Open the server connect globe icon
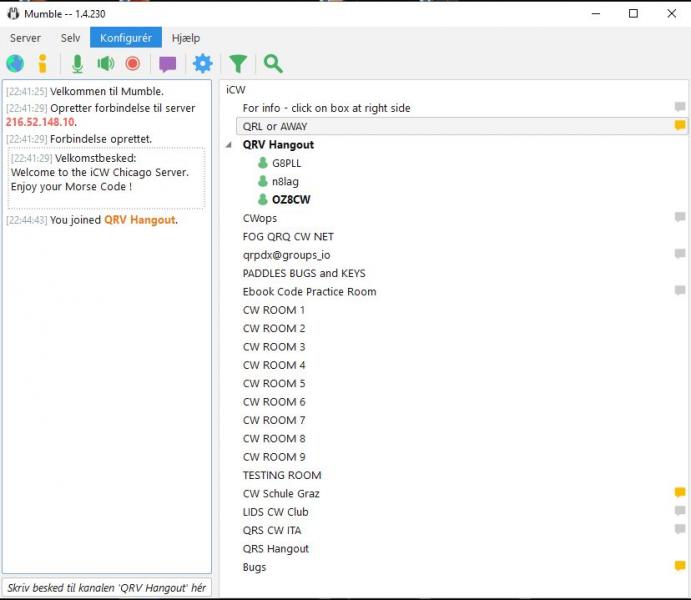The image size is (691, 600). point(15,64)
